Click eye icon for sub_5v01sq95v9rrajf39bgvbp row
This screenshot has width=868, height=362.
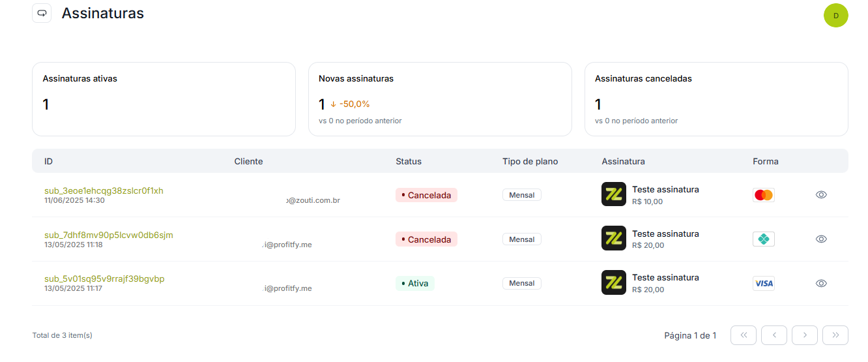coord(821,283)
